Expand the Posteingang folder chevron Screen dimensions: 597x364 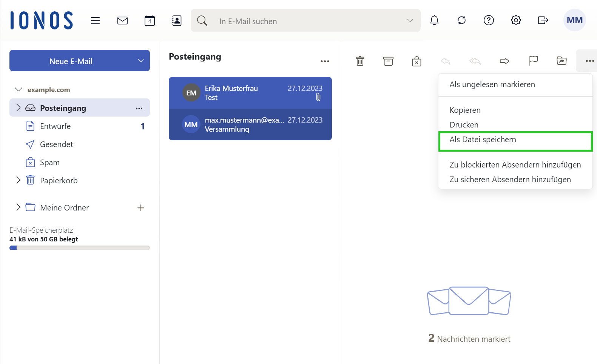(18, 108)
